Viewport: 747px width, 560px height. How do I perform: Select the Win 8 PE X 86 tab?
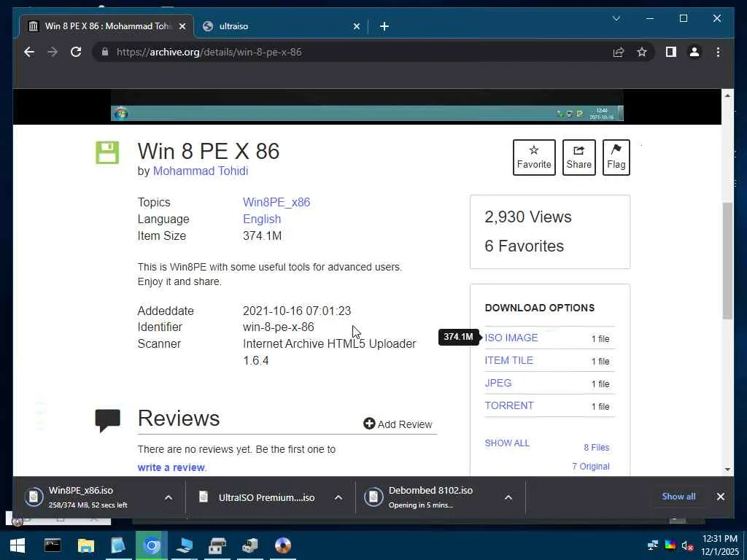107,26
